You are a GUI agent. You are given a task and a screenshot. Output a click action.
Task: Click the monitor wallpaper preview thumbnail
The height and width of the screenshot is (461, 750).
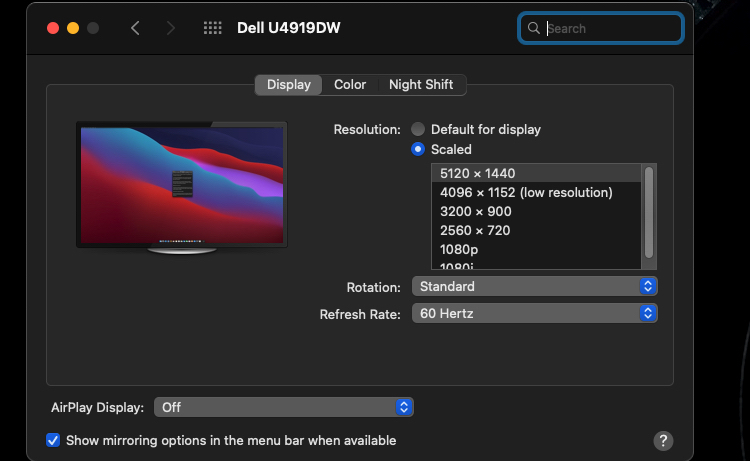click(182, 187)
